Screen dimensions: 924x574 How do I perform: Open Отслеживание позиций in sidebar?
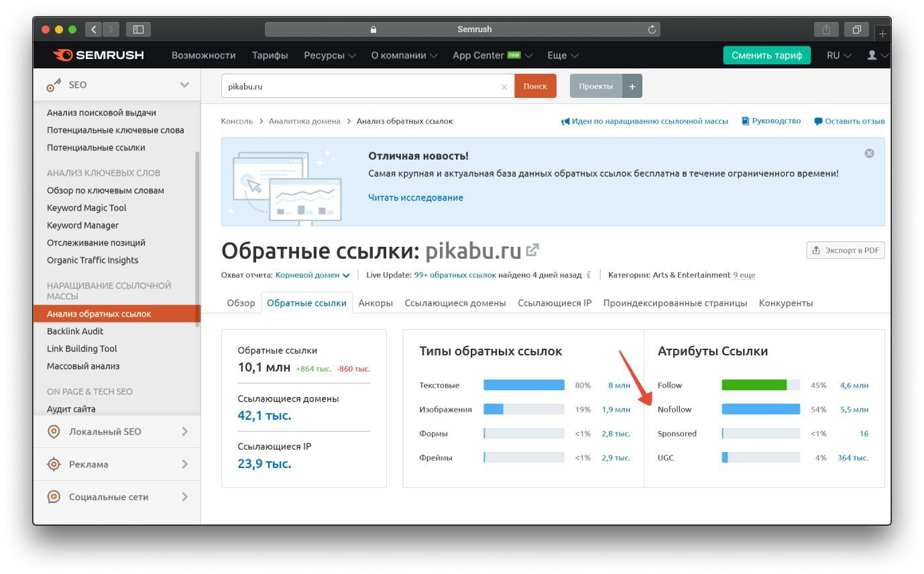(x=96, y=243)
